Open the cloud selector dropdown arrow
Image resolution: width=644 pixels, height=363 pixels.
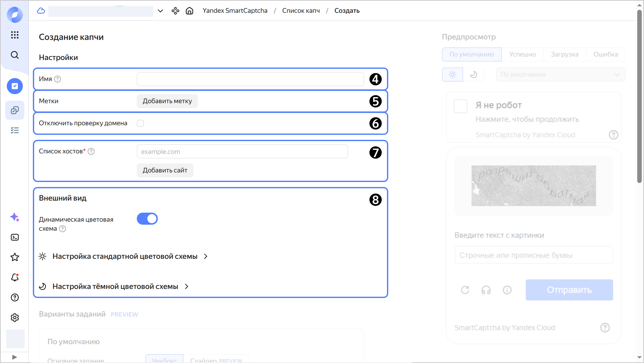pyautogui.click(x=160, y=11)
